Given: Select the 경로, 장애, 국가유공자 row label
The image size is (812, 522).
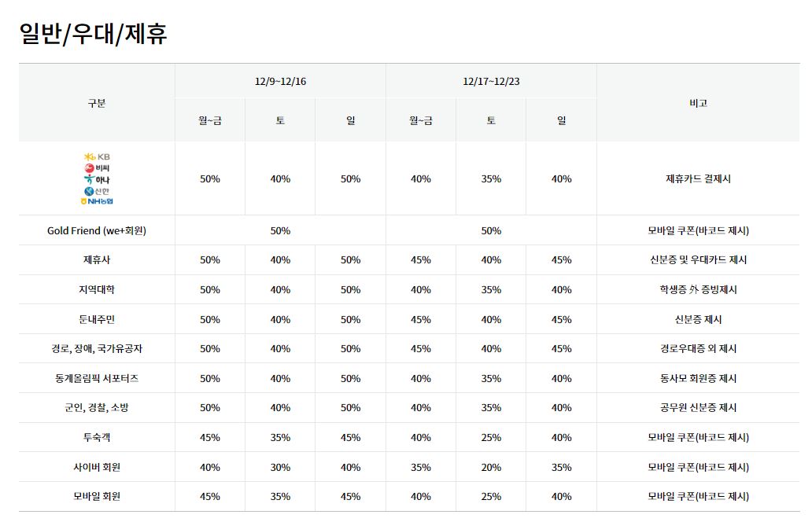Looking at the screenshot, I should pos(97,348).
